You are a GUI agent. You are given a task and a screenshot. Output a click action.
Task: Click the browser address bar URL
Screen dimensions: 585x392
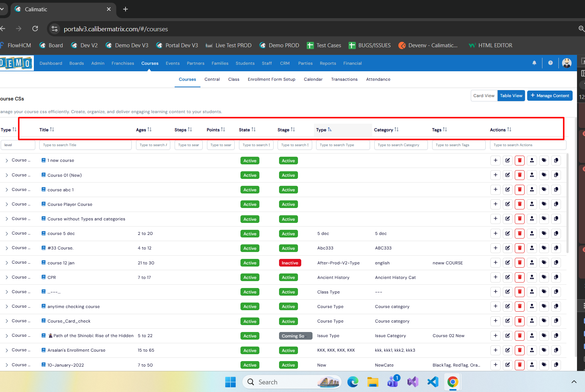pos(116,29)
